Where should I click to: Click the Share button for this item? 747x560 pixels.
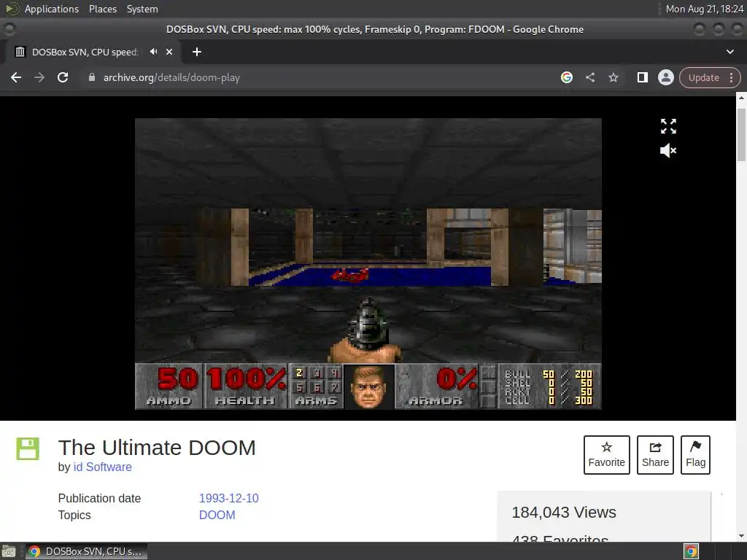click(x=655, y=455)
